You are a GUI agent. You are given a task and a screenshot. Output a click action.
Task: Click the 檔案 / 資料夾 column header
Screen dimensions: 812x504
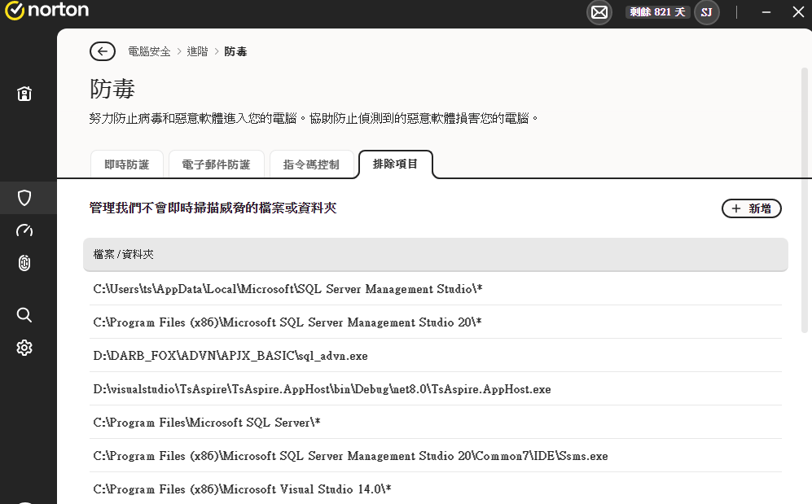[x=436, y=255]
